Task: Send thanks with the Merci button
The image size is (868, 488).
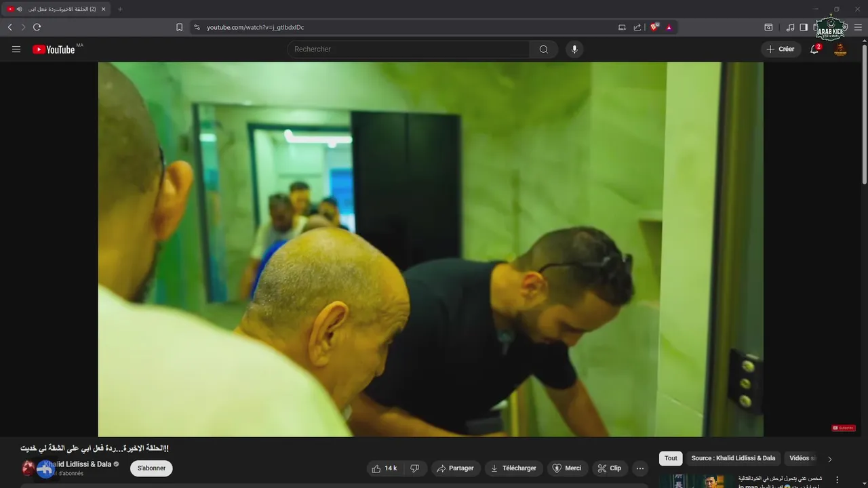Action: (568, 468)
